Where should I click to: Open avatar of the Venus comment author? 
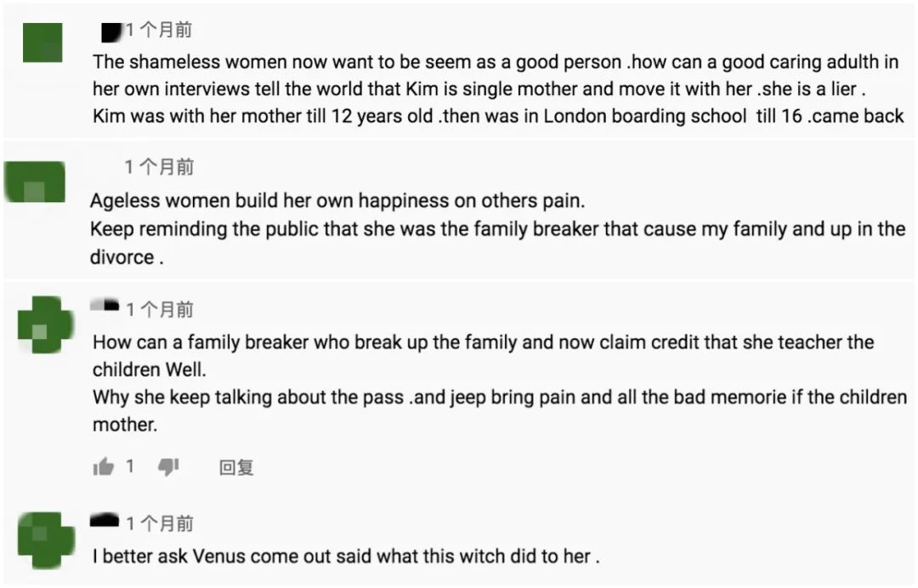click(x=45, y=540)
